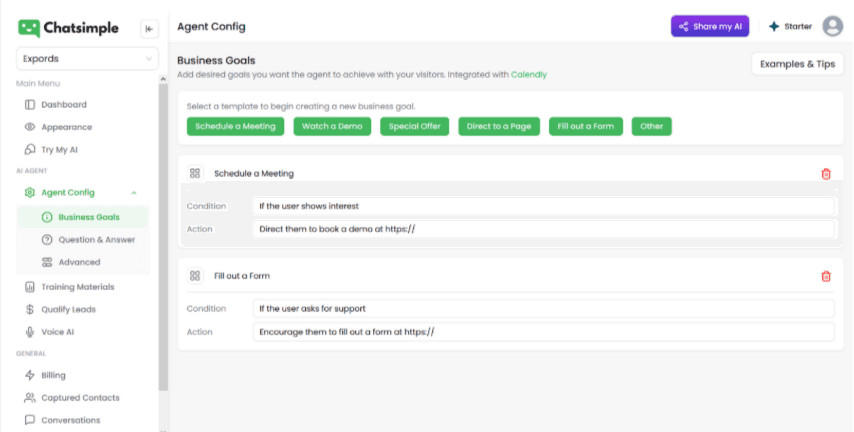
Task: Open Examples & Tips
Action: tap(797, 64)
